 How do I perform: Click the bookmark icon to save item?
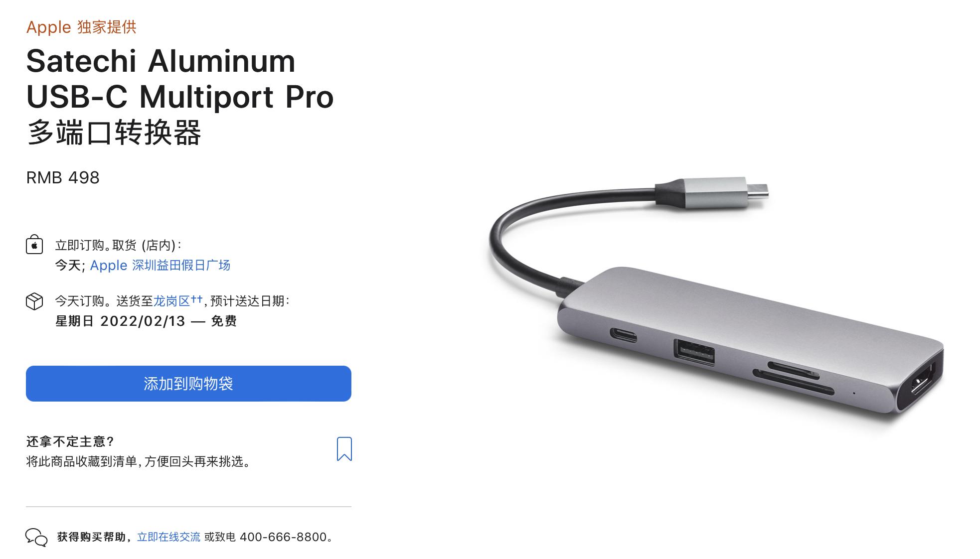click(344, 449)
